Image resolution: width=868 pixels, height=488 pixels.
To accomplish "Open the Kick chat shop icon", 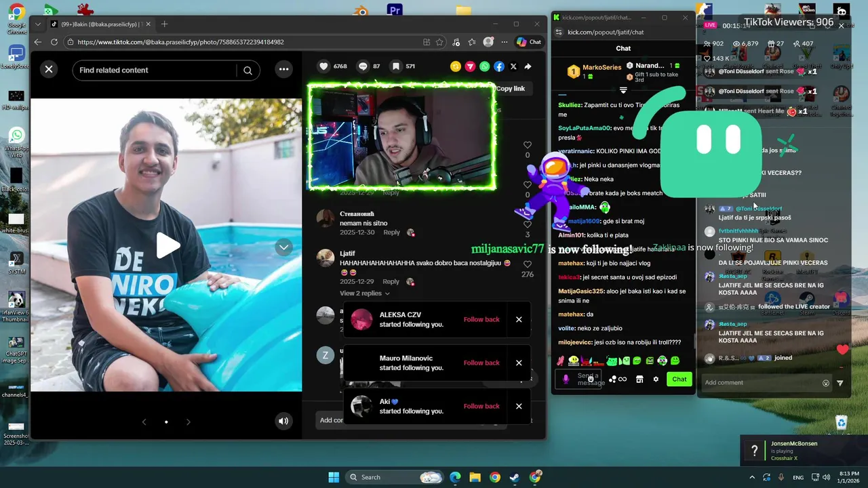I will coord(639,380).
